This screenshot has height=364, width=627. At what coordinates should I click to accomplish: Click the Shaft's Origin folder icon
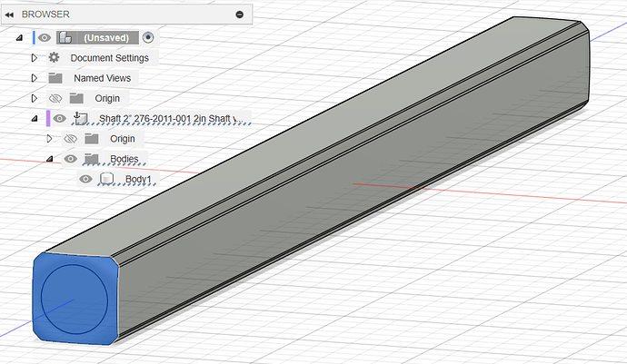coord(92,139)
